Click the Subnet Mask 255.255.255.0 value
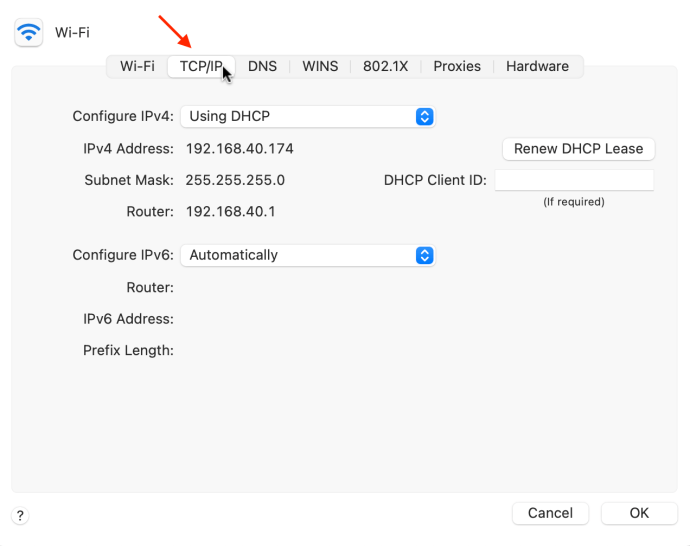This screenshot has width=690, height=546. tap(235, 180)
